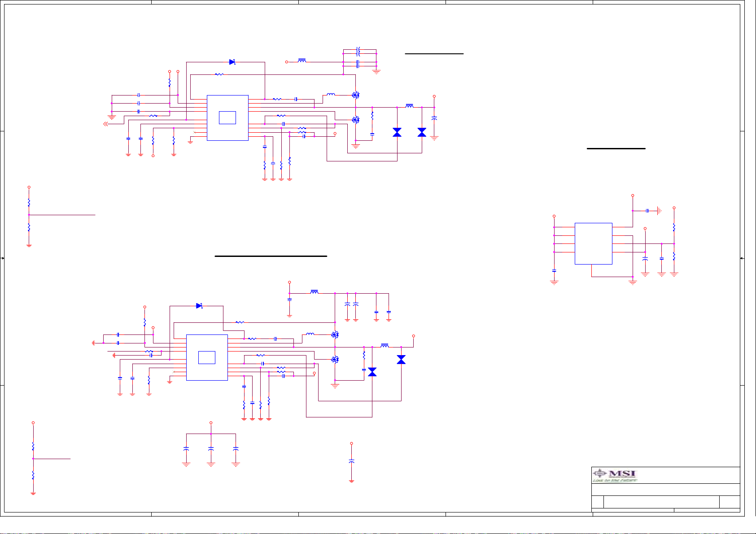Click the inner pad rectangle of the bottom IC
The height and width of the screenshot is (534, 756).
(207, 357)
